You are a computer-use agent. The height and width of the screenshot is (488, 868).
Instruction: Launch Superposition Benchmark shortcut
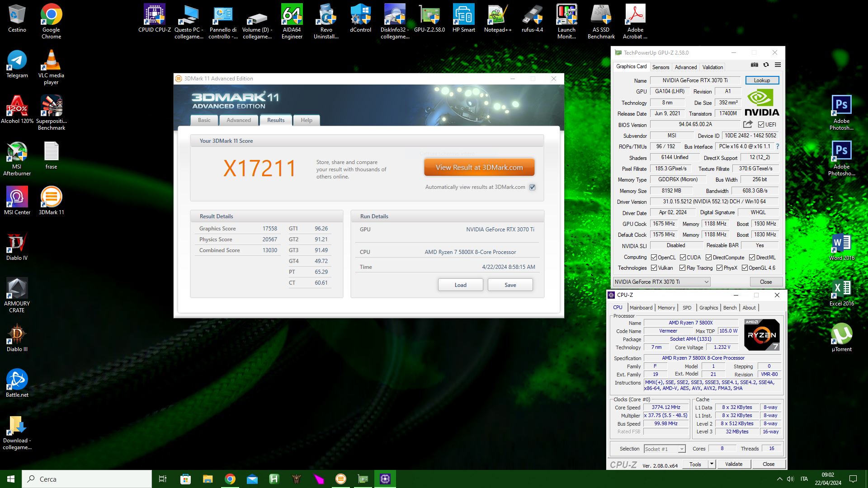[x=52, y=113]
